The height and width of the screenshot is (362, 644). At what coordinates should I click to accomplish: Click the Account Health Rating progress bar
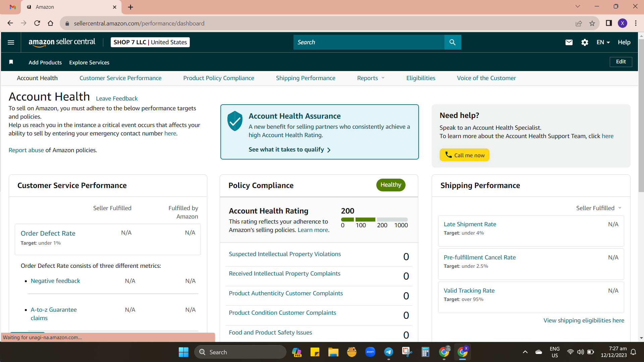pos(374,220)
